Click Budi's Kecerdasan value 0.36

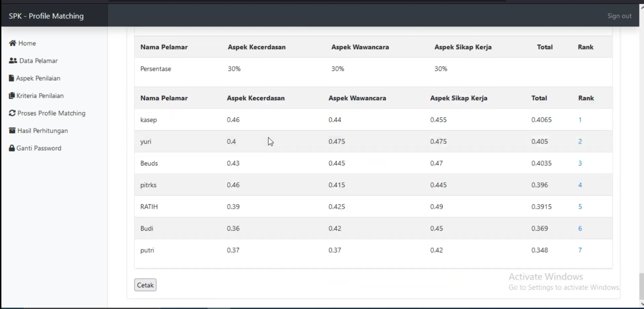[x=233, y=228]
